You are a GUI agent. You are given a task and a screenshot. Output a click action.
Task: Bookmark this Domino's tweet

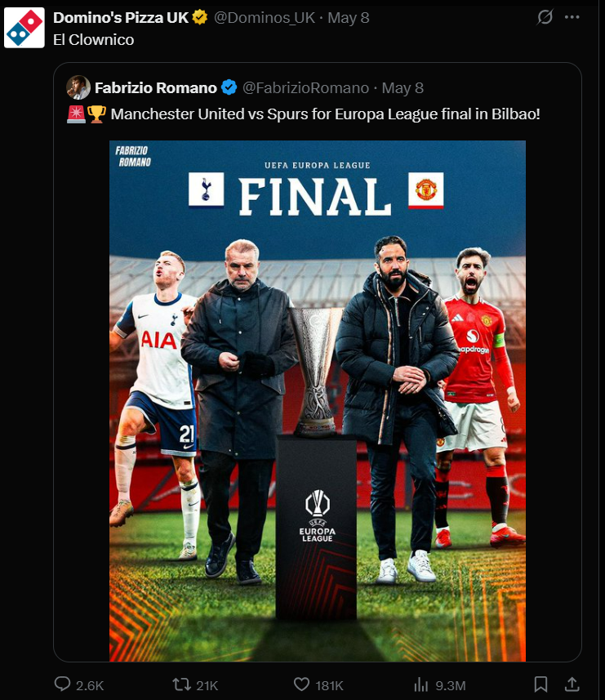pos(540,684)
